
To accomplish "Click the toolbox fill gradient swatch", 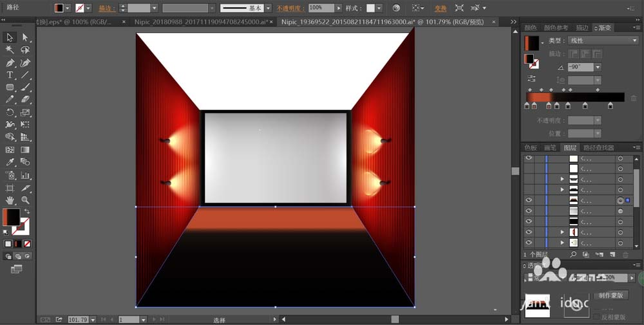I will pos(11,217).
